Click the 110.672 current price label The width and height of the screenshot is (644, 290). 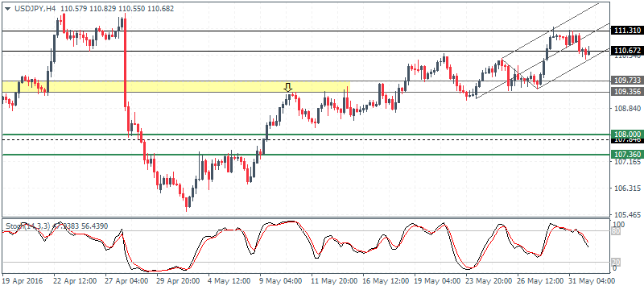[x=627, y=51]
